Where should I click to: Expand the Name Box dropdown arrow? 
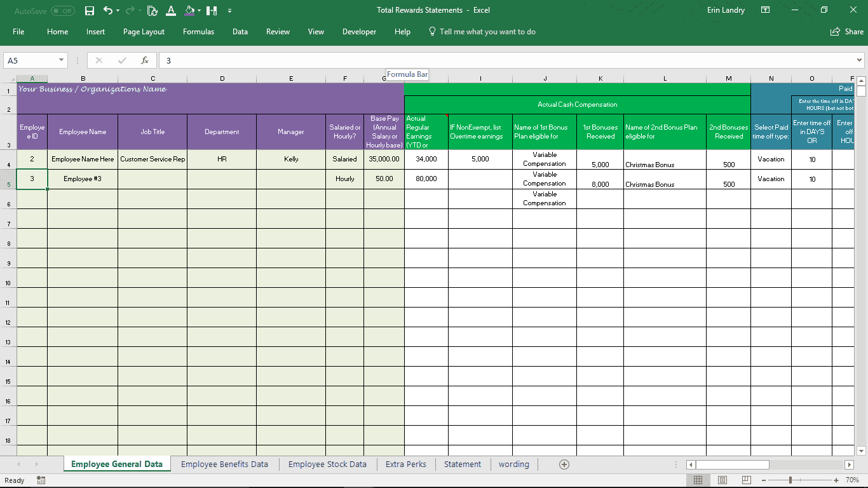coord(62,60)
